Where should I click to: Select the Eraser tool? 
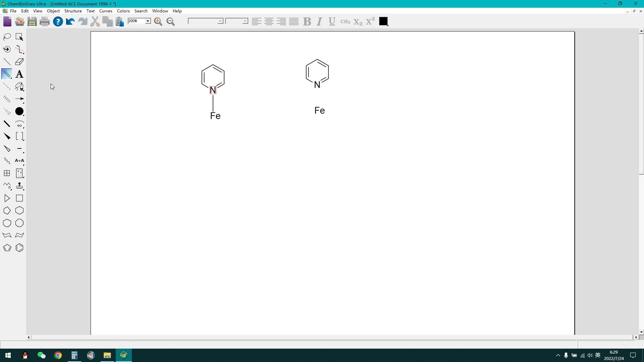[19, 61]
